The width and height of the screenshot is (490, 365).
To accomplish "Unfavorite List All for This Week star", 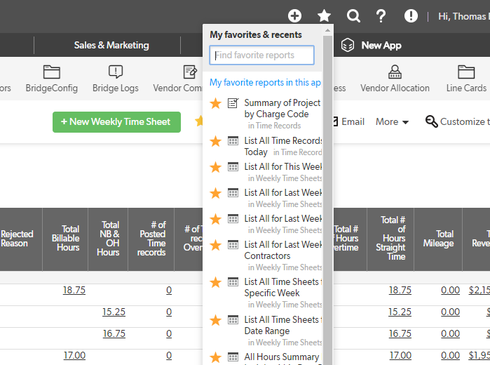I will click(x=216, y=167).
